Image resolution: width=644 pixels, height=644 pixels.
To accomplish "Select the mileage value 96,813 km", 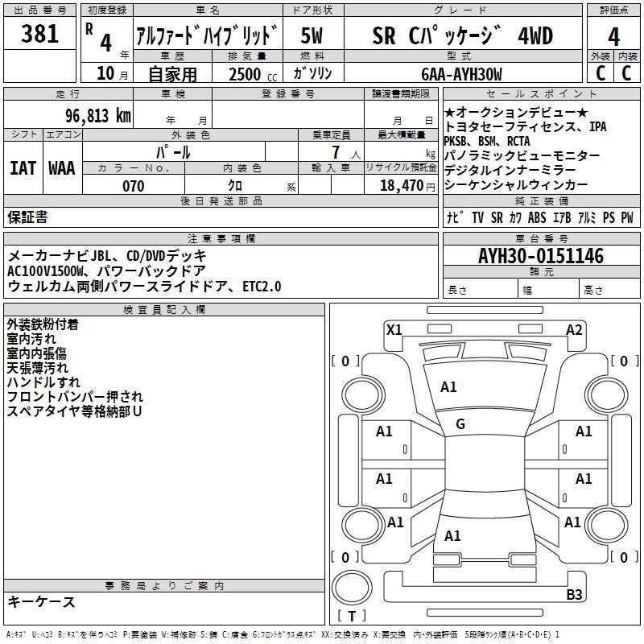I will pos(92,115).
